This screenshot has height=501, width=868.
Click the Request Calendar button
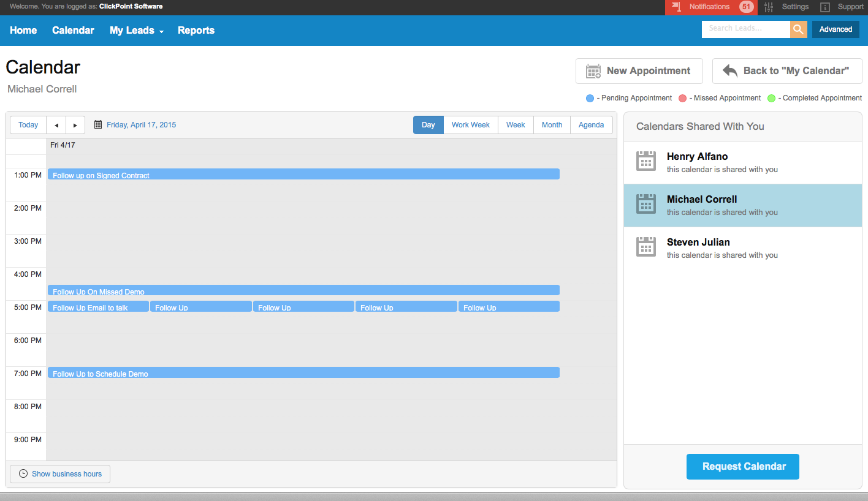pos(742,466)
